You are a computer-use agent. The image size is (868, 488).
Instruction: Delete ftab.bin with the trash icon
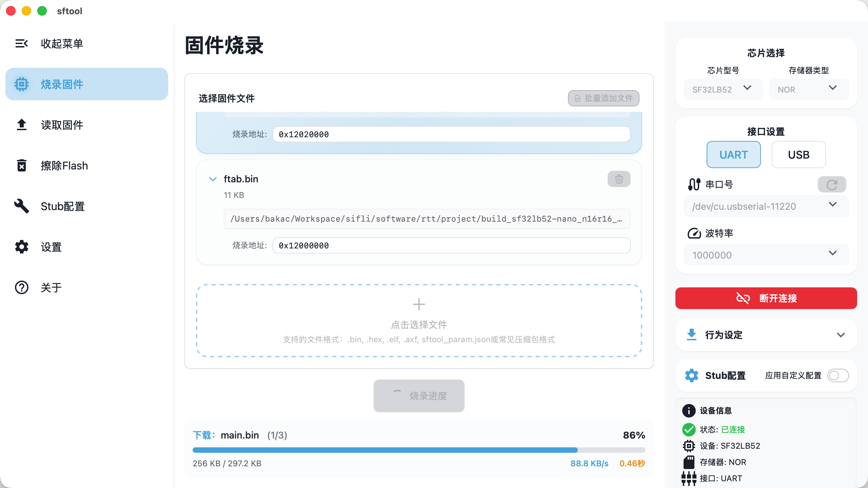pyautogui.click(x=619, y=179)
